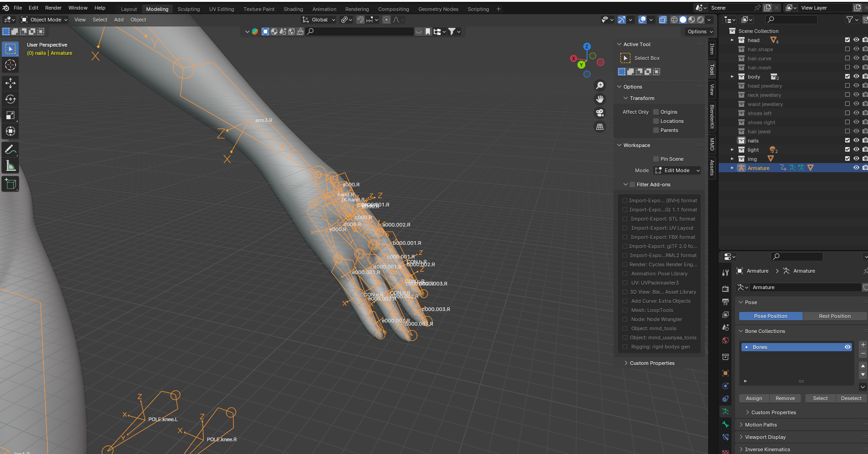Open the Select menu in viewport header

click(x=100, y=20)
